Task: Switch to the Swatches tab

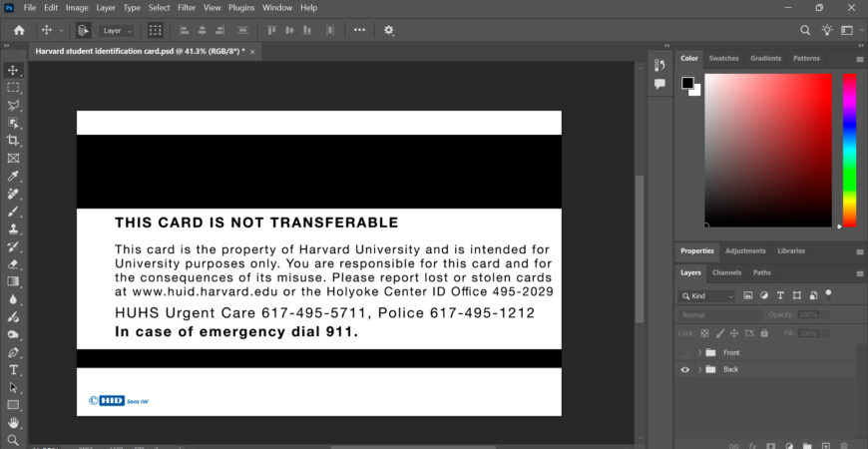Action: click(723, 58)
